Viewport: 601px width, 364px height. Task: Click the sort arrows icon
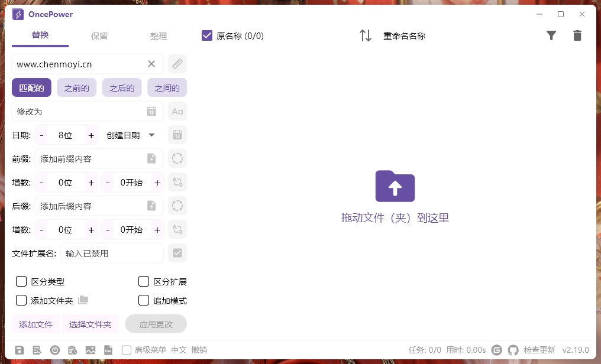(366, 35)
